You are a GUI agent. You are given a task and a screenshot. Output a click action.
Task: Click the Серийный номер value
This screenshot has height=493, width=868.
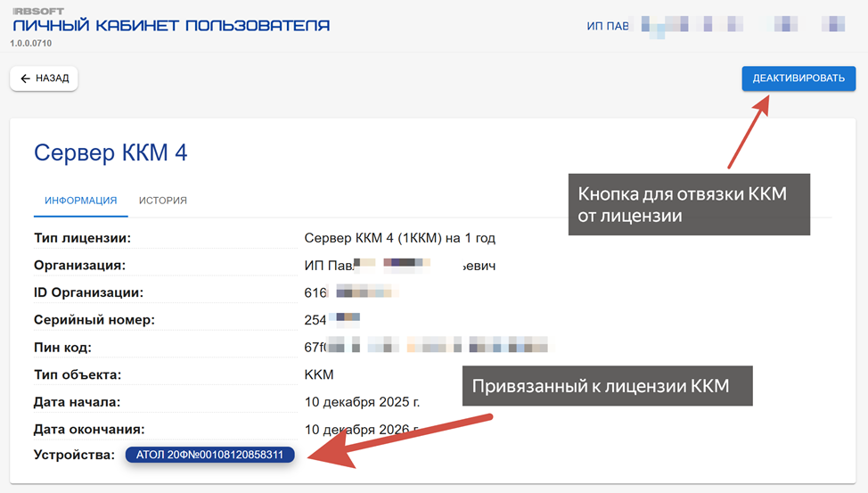(x=332, y=319)
